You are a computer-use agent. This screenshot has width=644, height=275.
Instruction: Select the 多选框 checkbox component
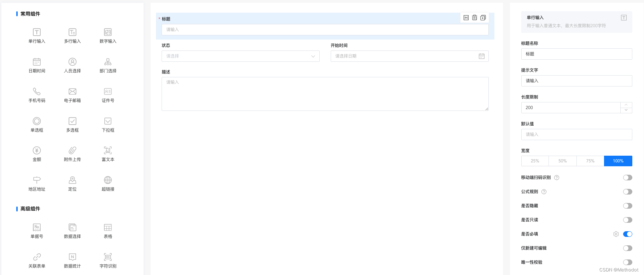72,125
